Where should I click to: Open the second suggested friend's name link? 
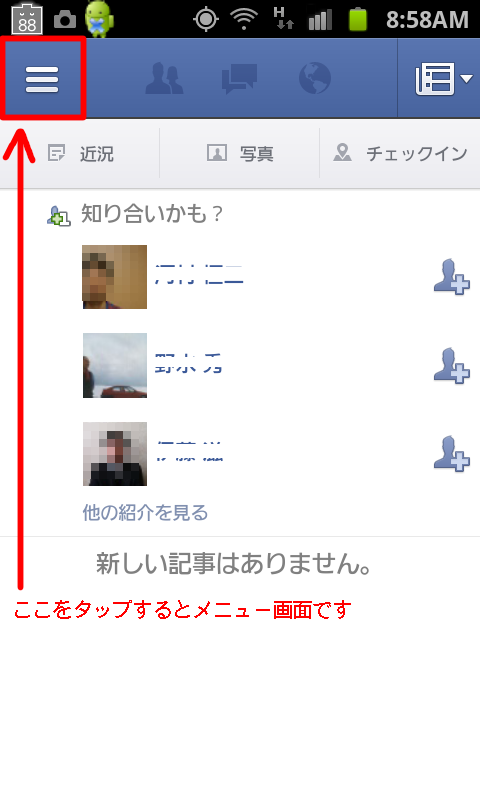point(189,363)
